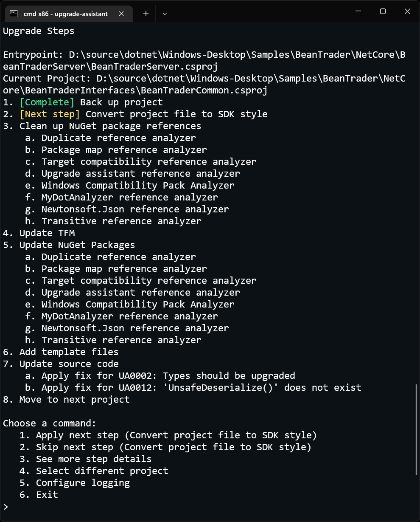Screen dimensions: 420x522
Task: Close the upgrade-assistant tab
Action: (121, 14)
